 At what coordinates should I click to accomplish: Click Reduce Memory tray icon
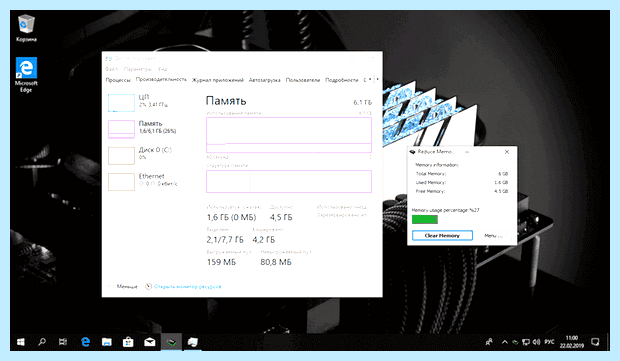point(515,342)
